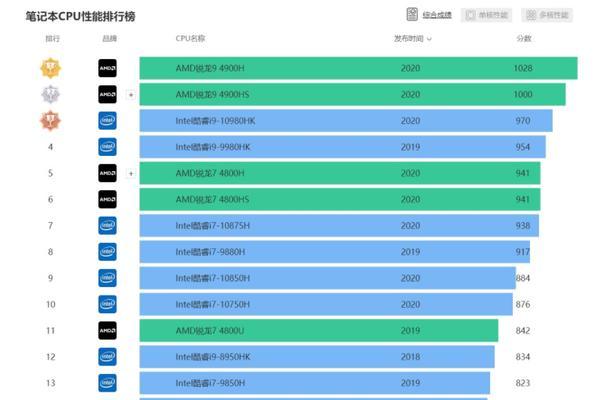Click the icon next to 综合成绩
The width and height of the screenshot is (604, 400).
click(x=412, y=15)
